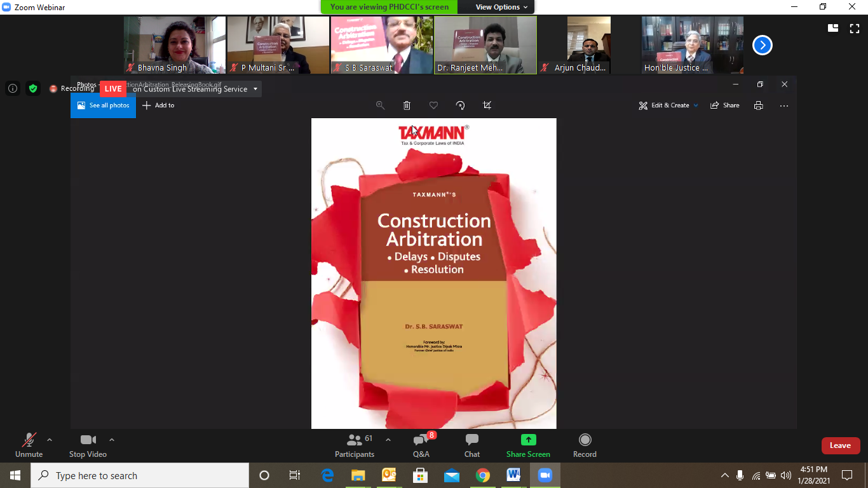The image size is (868, 488).
Task: Expand the View Options dropdown
Action: tap(501, 7)
